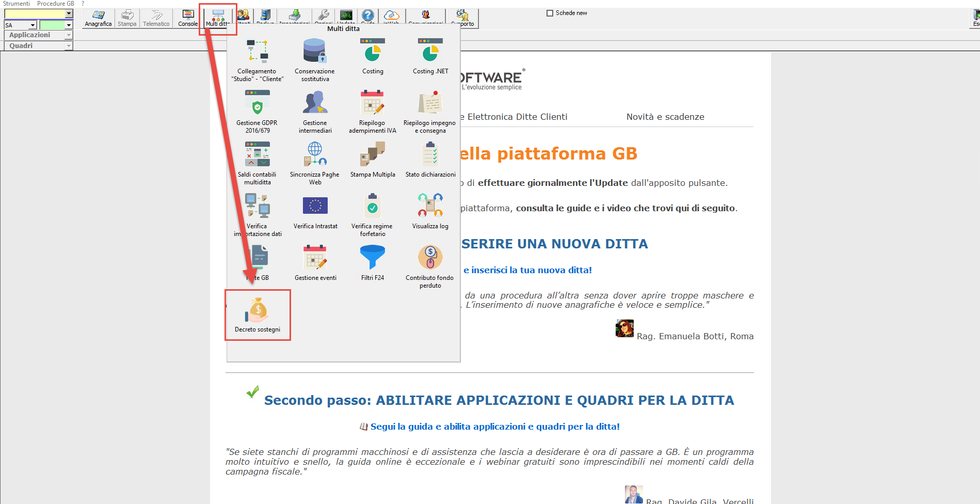
Task: Toggle the Schede new checkbox
Action: [x=550, y=13]
